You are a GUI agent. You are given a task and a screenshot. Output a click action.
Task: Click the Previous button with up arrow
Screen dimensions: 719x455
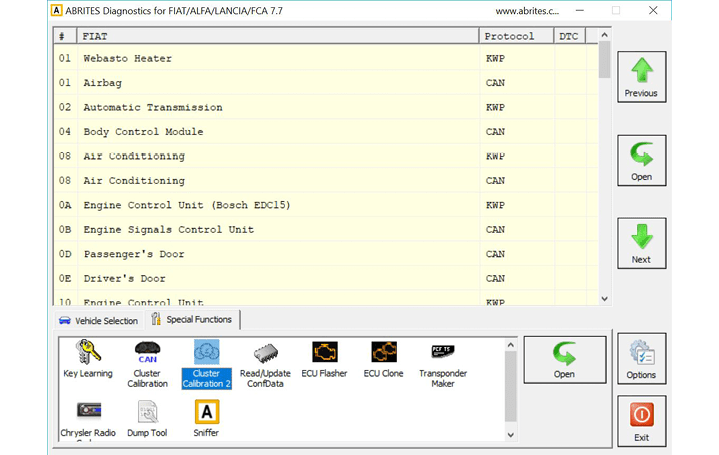click(x=641, y=77)
